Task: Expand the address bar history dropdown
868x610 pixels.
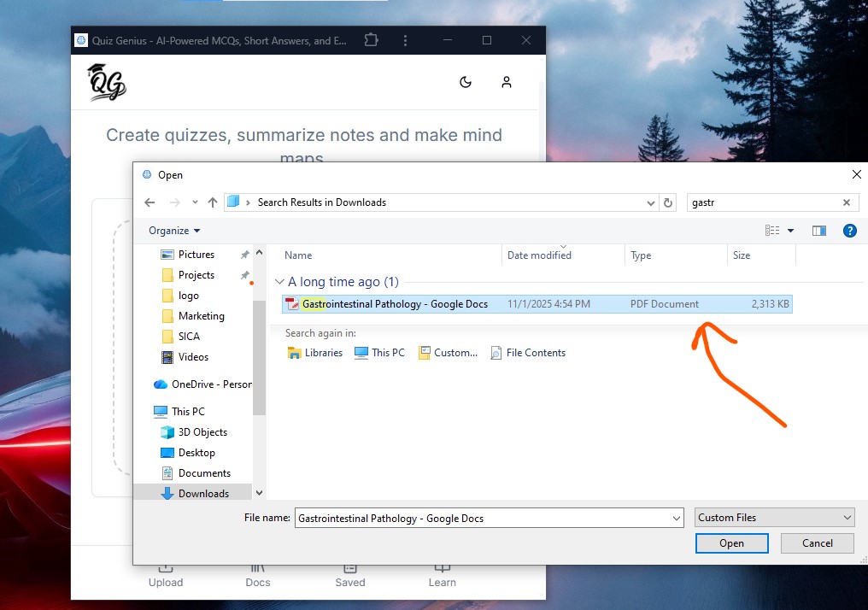Action: click(650, 203)
